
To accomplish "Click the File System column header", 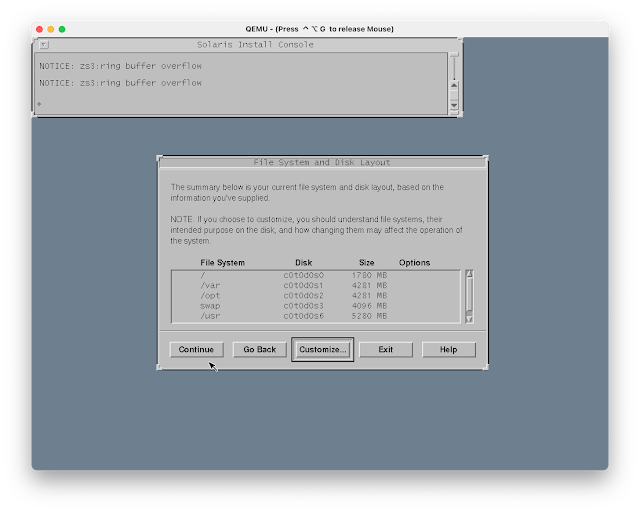I will click(222, 263).
